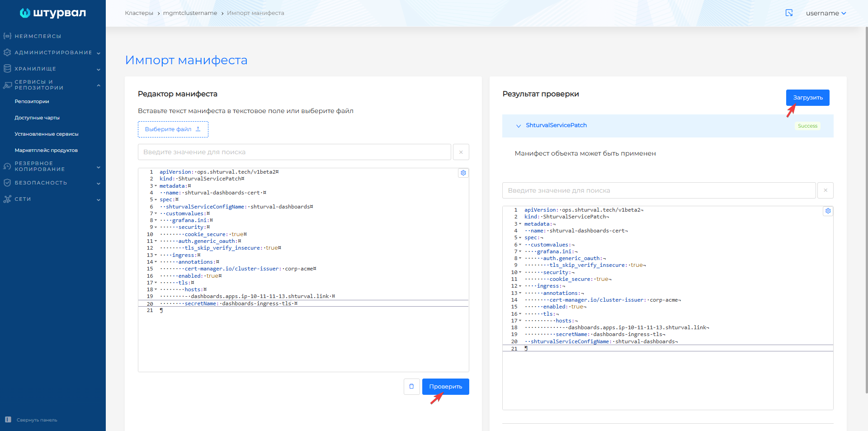Click the Хранилище database icon
This screenshot has width=868, height=431.
click(x=7, y=69)
